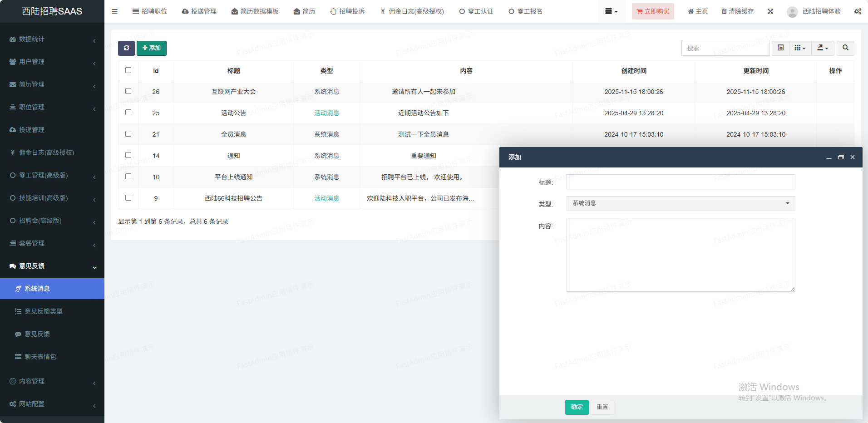The image size is (868, 423).
Task: Check the row with Id 26
Action: [128, 91]
